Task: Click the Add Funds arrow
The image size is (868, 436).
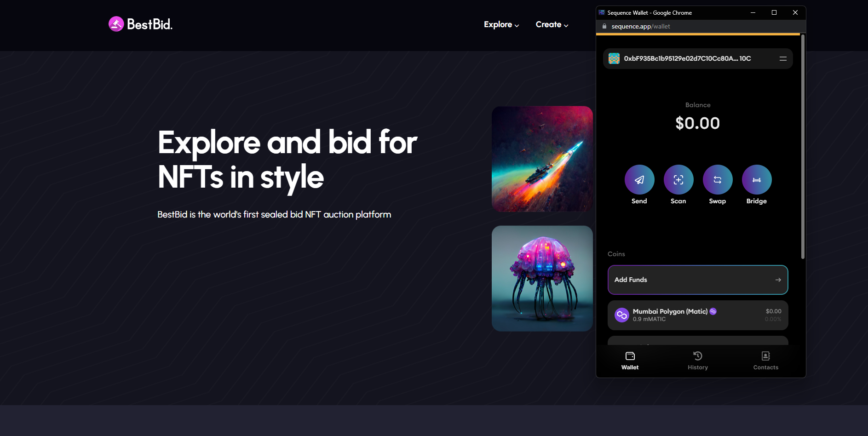Action: pyautogui.click(x=778, y=280)
